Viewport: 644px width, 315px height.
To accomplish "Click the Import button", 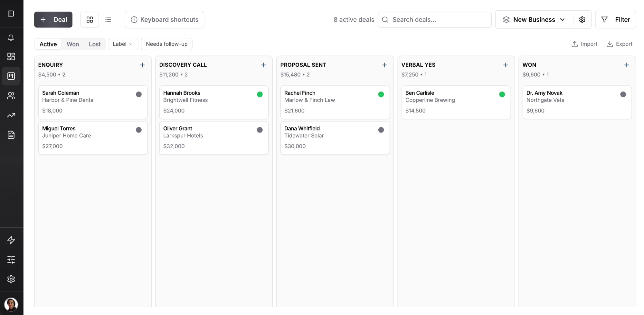I will (584, 44).
